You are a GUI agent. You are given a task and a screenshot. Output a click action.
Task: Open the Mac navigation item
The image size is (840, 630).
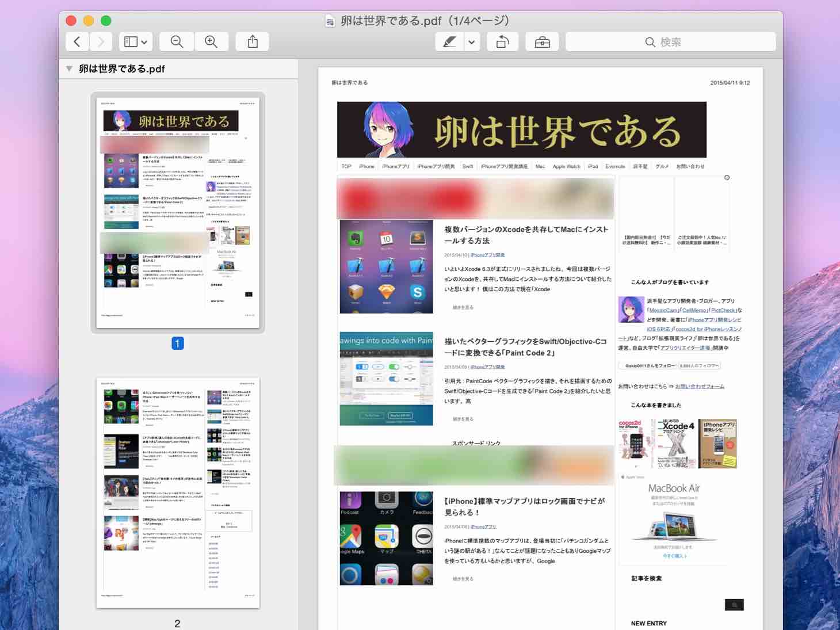point(540,166)
